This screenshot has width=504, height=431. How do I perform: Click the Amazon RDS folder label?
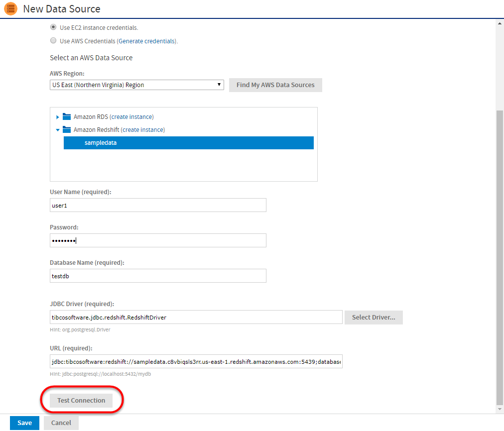(91, 117)
